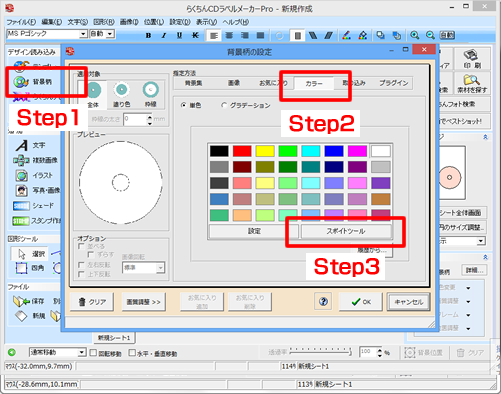Click the zoom in magnifier icon
501x394 pixels.
414,35
